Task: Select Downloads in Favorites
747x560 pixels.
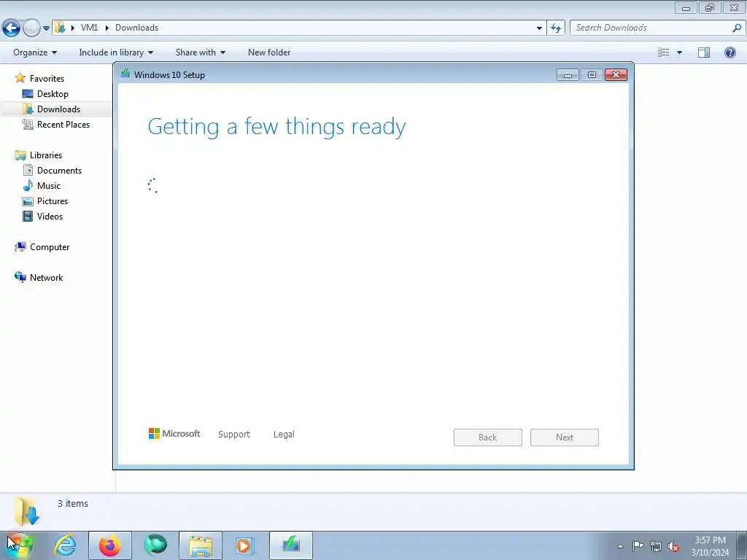Action: tap(58, 109)
